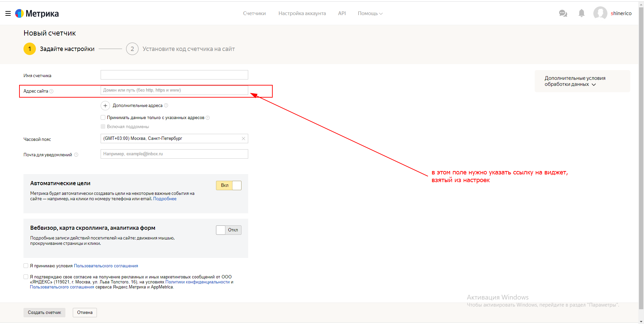644x324 pixels.
Task: Click the Yandex Metrica logo
Action: [37, 13]
